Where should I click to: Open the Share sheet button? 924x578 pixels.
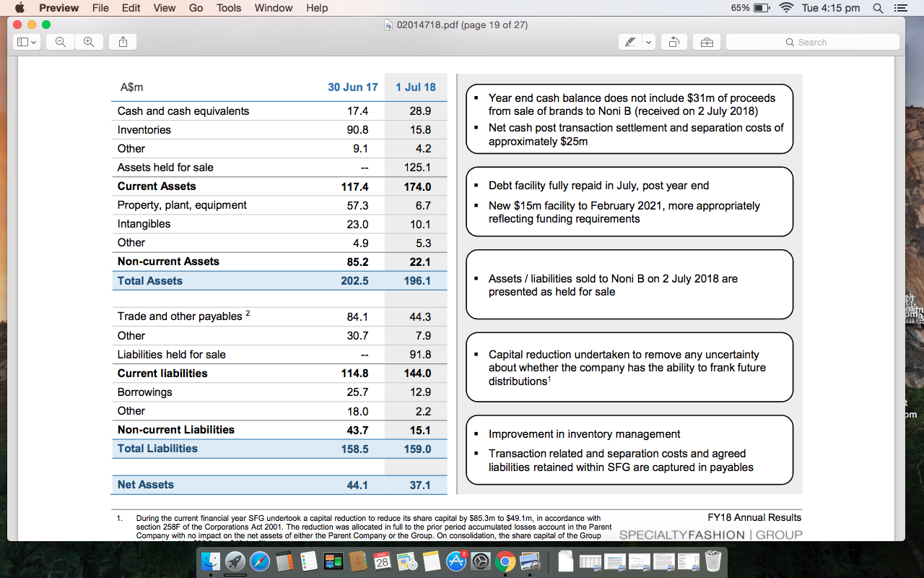(123, 43)
